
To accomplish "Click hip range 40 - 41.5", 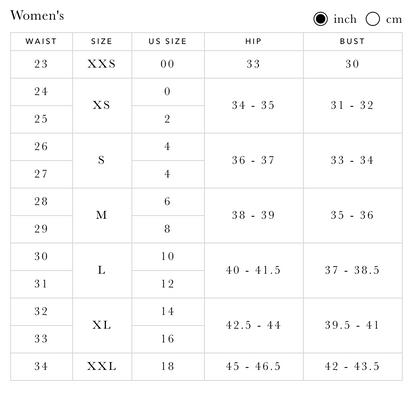I will pyautogui.click(x=254, y=270).
